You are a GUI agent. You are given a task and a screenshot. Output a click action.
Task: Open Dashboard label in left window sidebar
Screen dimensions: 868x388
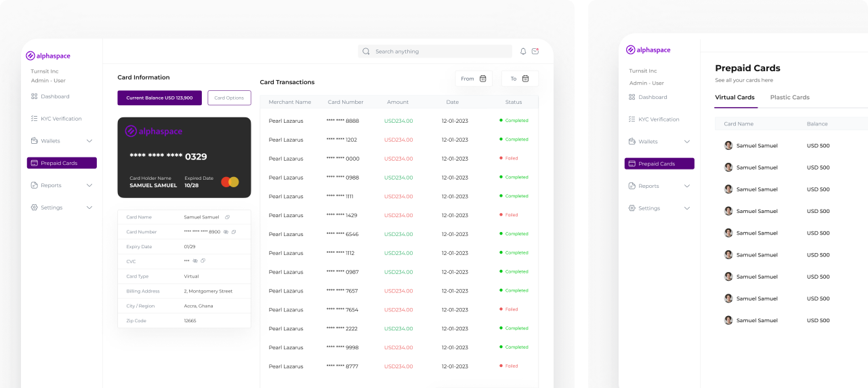pyautogui.click(x=55, y=96)
